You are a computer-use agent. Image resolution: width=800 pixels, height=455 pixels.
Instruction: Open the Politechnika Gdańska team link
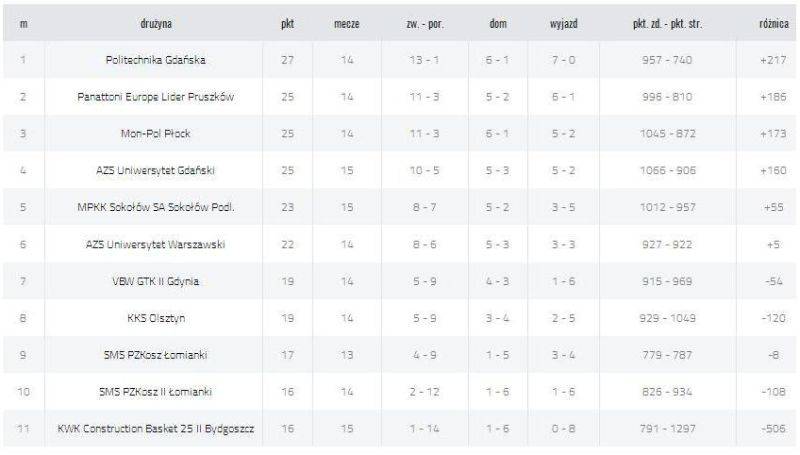156,60
